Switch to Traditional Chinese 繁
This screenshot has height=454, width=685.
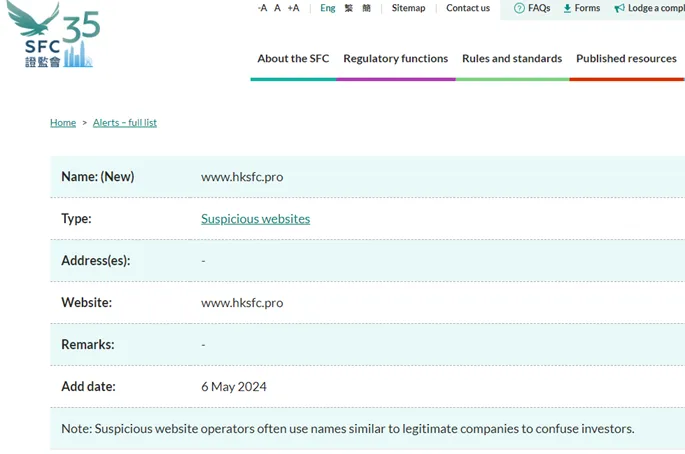pyautogui.click(x=349, y=8)
